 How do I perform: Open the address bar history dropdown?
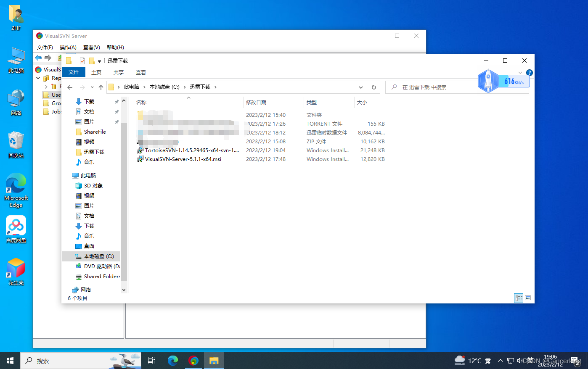pos(361,87)
